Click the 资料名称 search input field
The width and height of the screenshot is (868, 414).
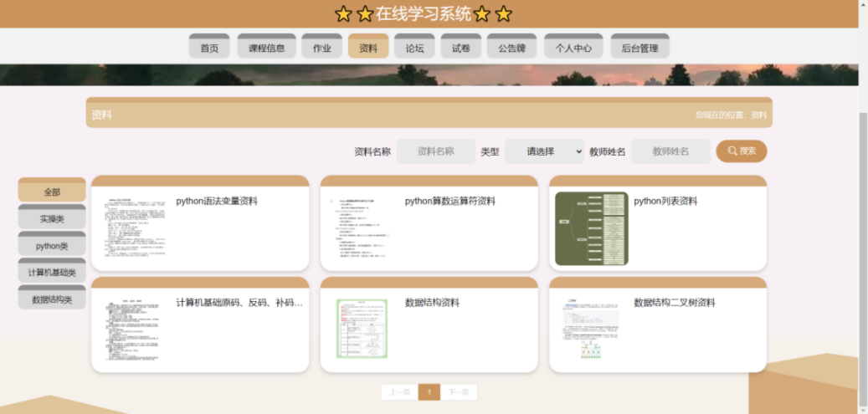tap(435, 151)
